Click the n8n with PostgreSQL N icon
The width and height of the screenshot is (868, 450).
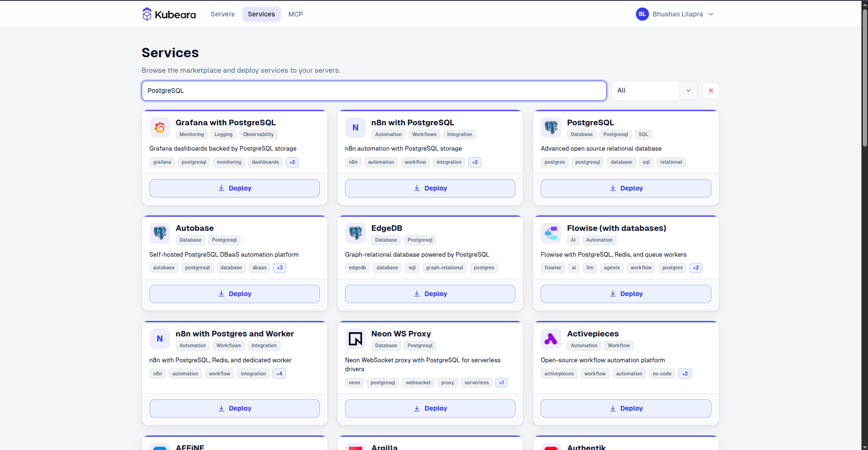(x=355, y=128)
